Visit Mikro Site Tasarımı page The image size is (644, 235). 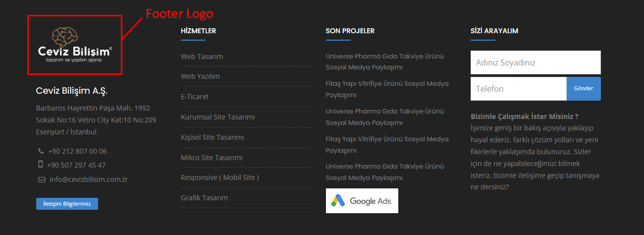pos(212,158)
